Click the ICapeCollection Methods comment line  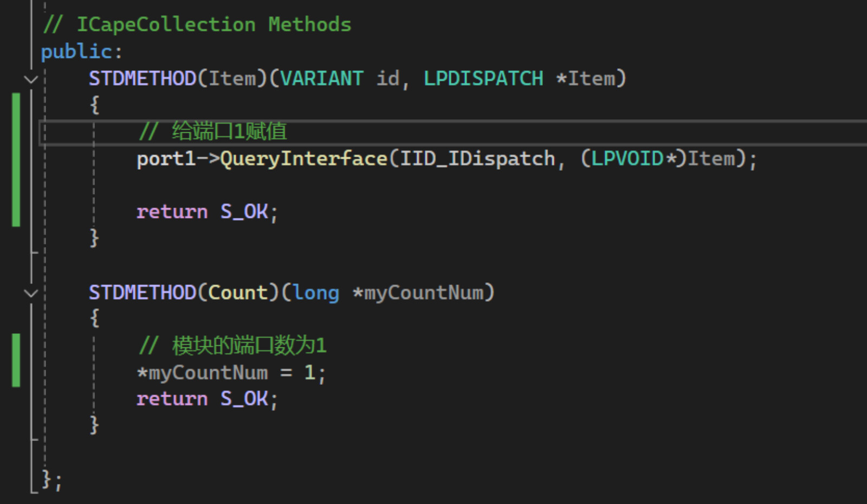click(197, 25)
